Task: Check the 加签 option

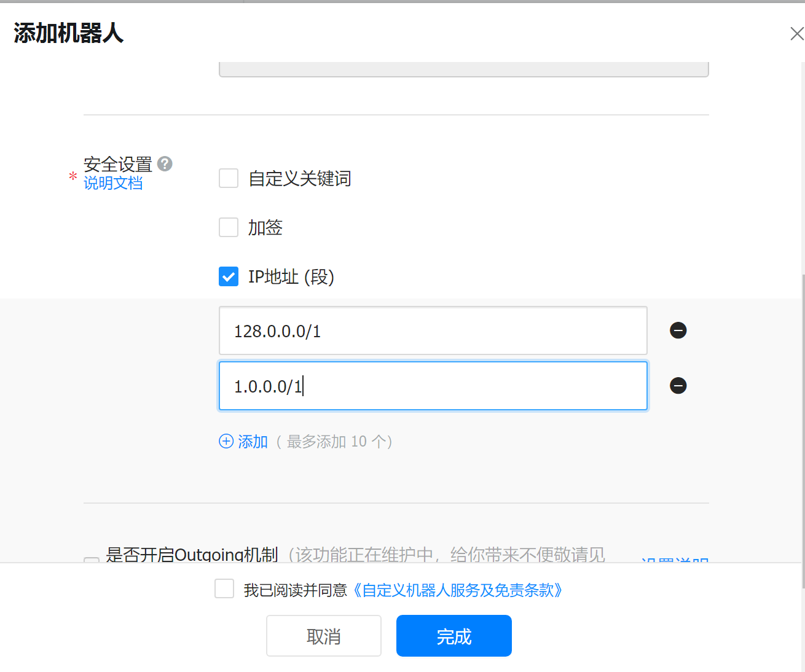Action: pyautogui.click(x=229, y=227)
